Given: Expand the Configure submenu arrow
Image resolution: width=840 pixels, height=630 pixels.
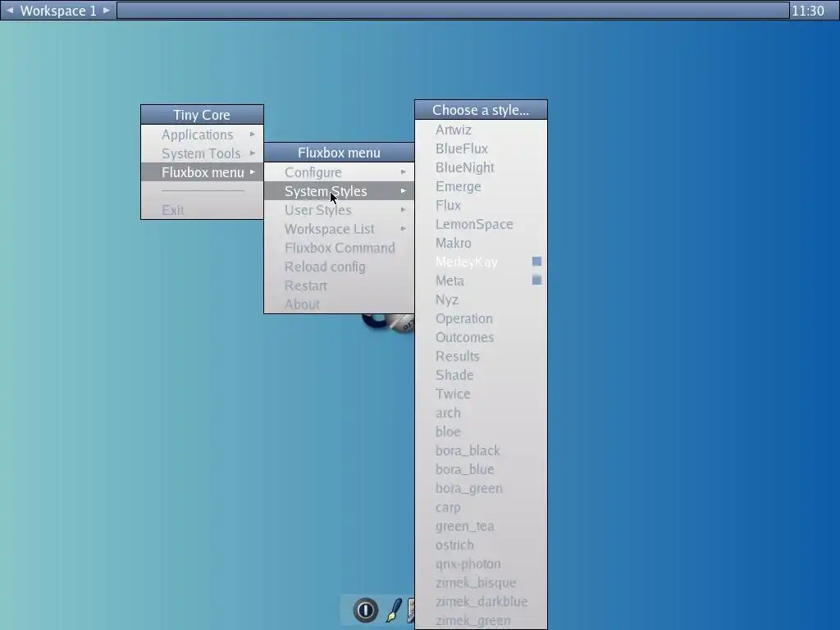Looking at the screenshot, I should tap(404, 172).
